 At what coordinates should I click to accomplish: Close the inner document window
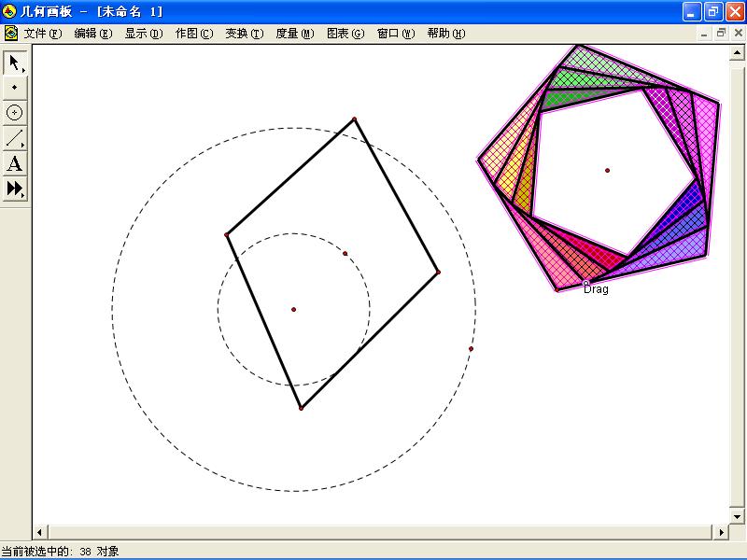coord(738,34)
